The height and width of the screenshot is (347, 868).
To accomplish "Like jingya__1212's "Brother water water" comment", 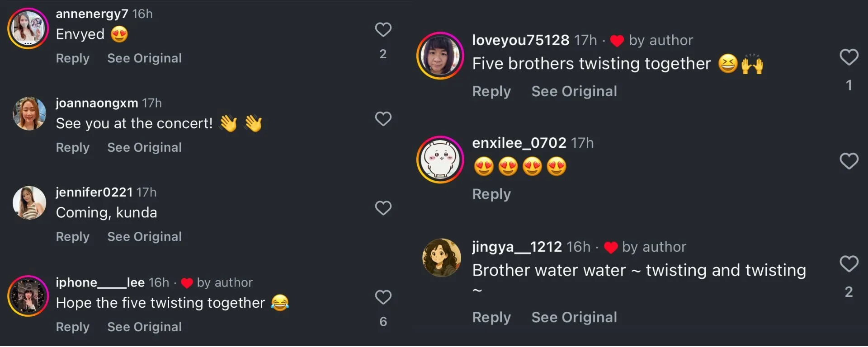I will pos(849,263).
